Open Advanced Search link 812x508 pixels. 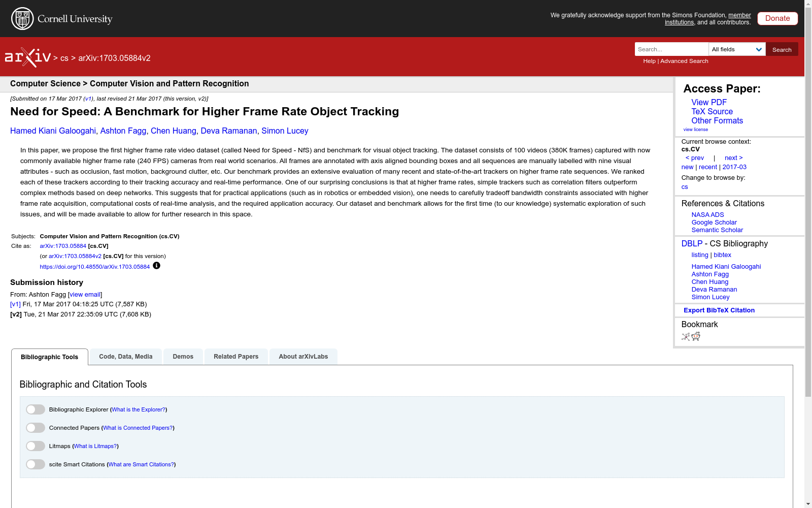pos(684,61)
